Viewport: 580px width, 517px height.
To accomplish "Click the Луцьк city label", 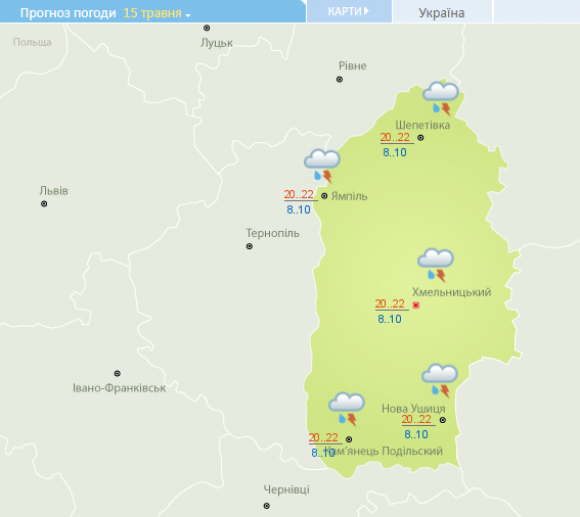I will (x=216, y=43).
